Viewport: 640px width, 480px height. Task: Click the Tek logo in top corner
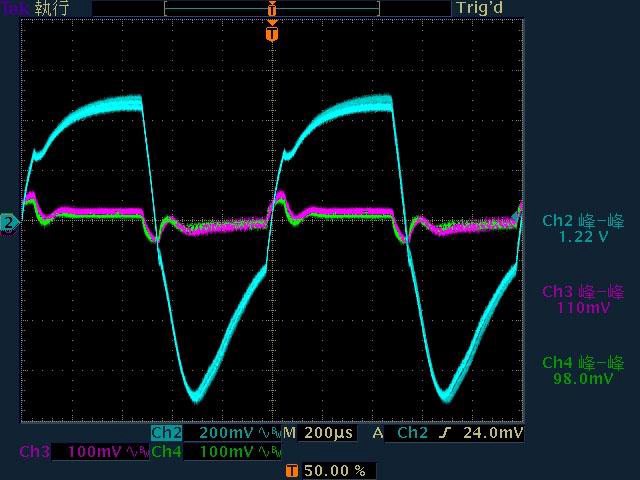[x=15, y=8]
